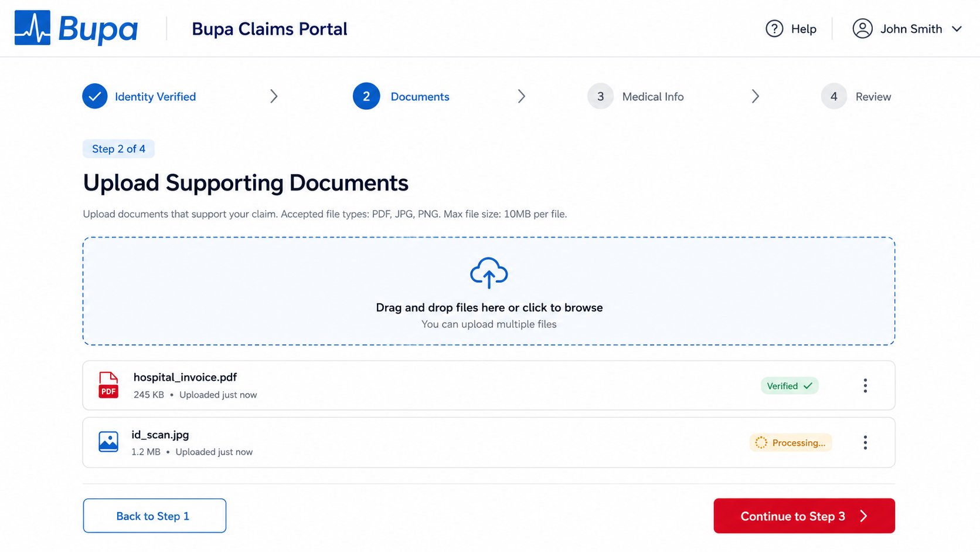Click the Bupa heartbeat logo icon
This screenshot has width=980, height=552.
[32, 28]
